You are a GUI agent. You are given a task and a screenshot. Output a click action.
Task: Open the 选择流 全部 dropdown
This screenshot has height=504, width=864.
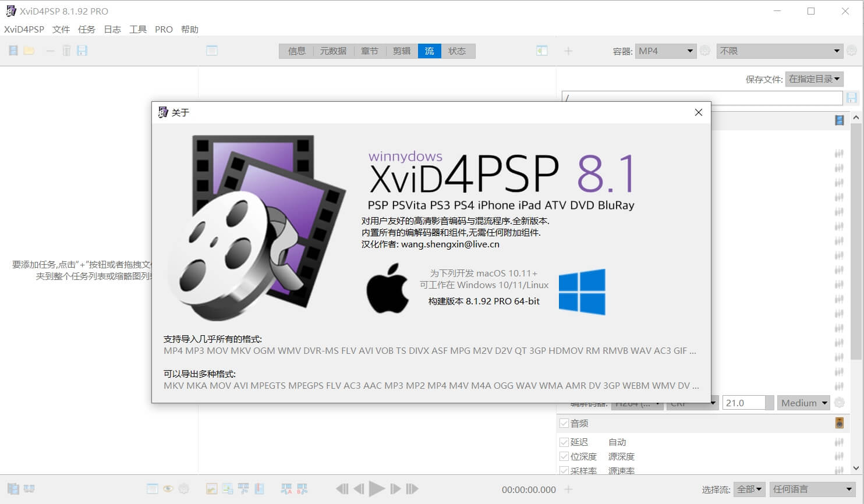[749, 489]
